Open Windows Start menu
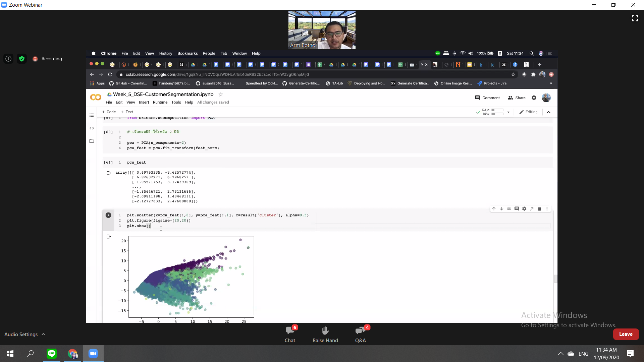This screenshot has height=362, width=644. [x=10, y=354]
